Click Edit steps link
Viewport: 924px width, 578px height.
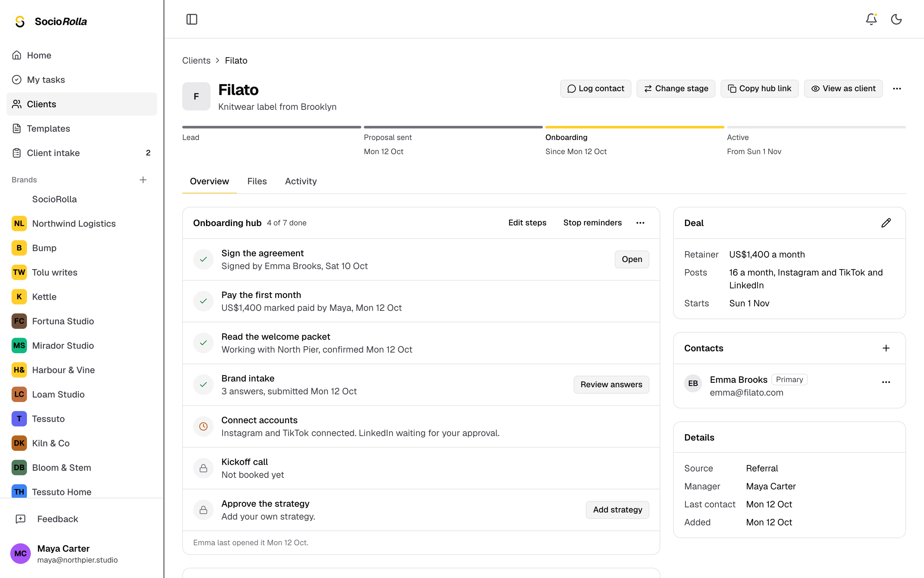tap(527, 223)
